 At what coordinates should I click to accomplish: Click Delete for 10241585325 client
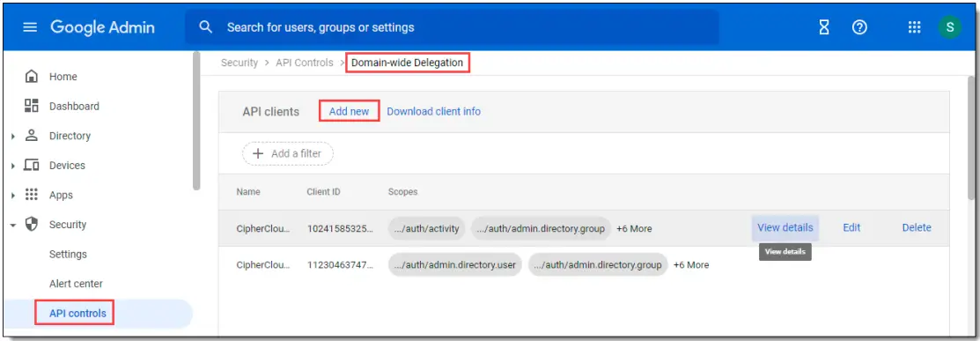click(917, 227)
